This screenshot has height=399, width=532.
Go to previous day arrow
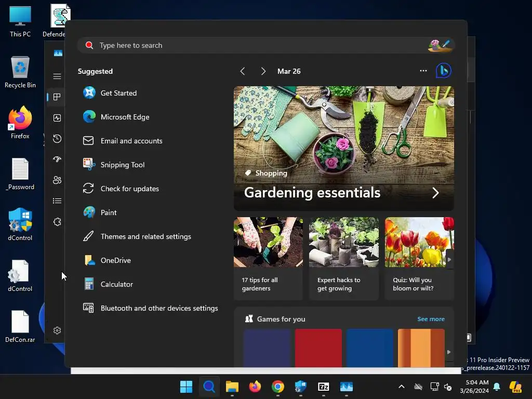(x=243, y=71)
